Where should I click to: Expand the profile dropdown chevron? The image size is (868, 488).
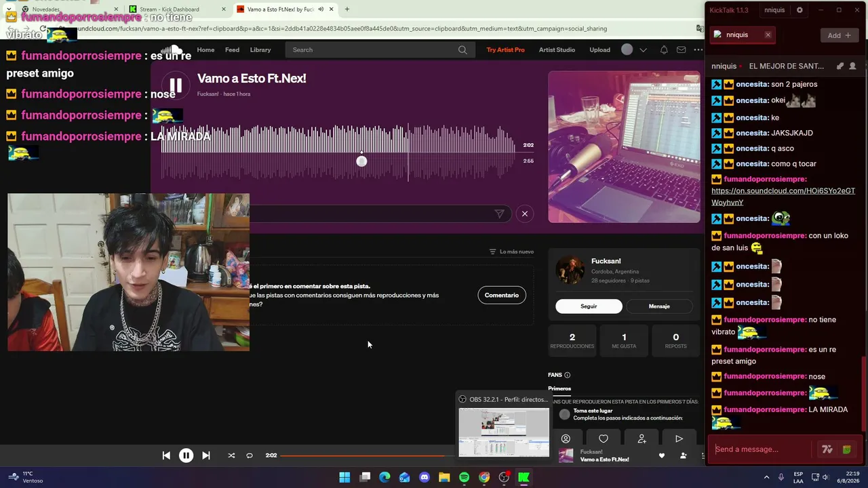643,49
